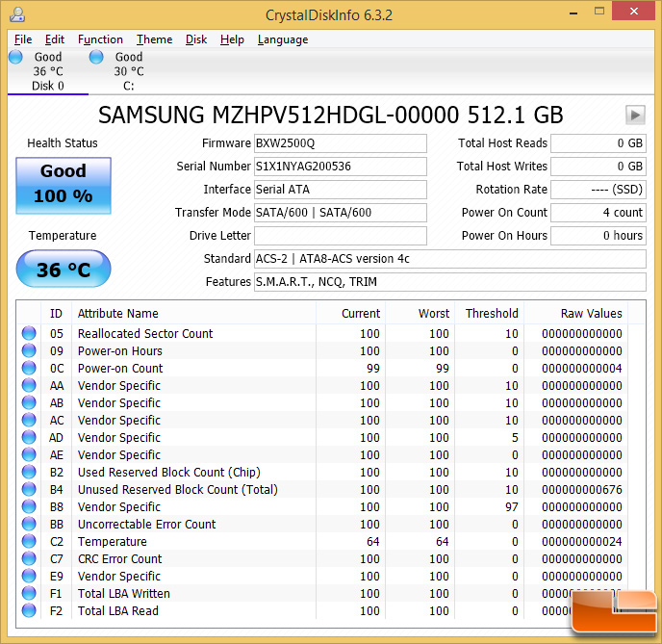Click status orb for Reallocated Sector Count
This screenshot has height=644, width=662.
pos(29,333)
